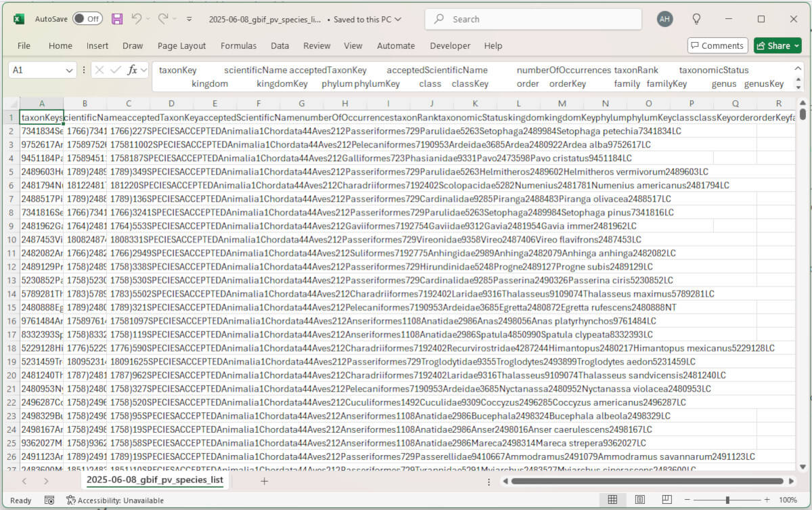Click the Excel application icon
This screenshot has width=812, height=510.
pos(19,19)
